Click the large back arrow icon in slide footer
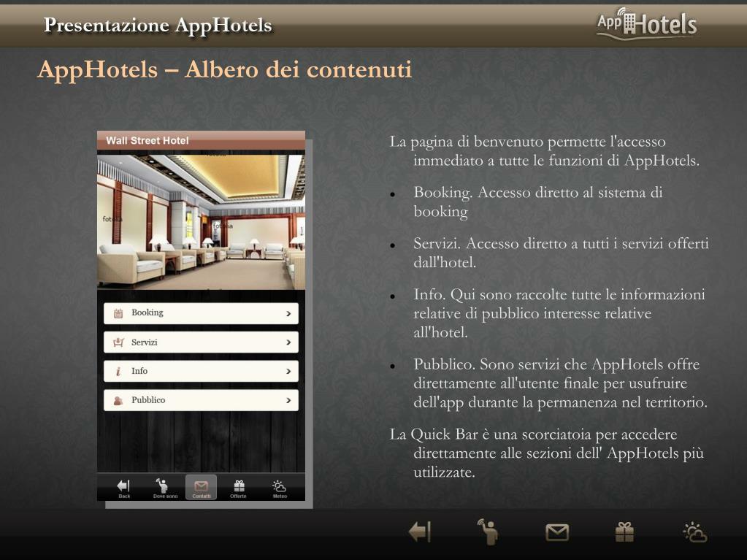The image size is (747, 560). [420, 532]
